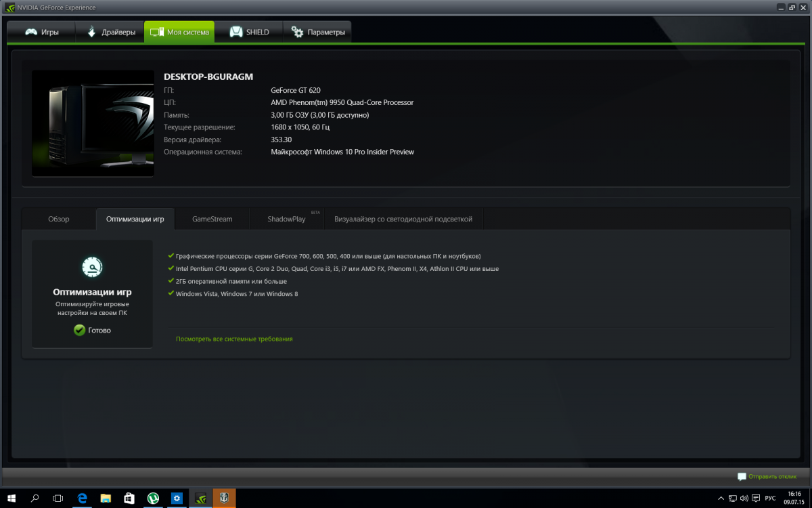Open the Параметры tab
This screenshot has height=508, width=812.
pos(317,32)
